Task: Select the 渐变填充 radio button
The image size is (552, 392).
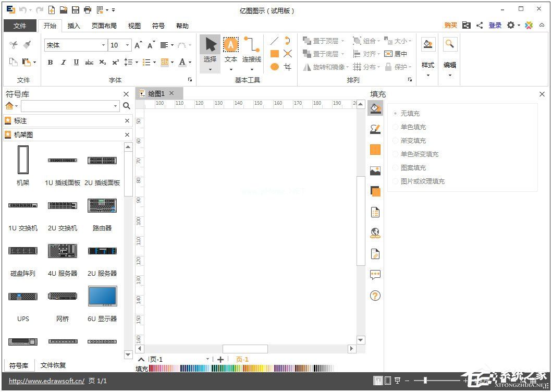Action: [x=395, y=140]
